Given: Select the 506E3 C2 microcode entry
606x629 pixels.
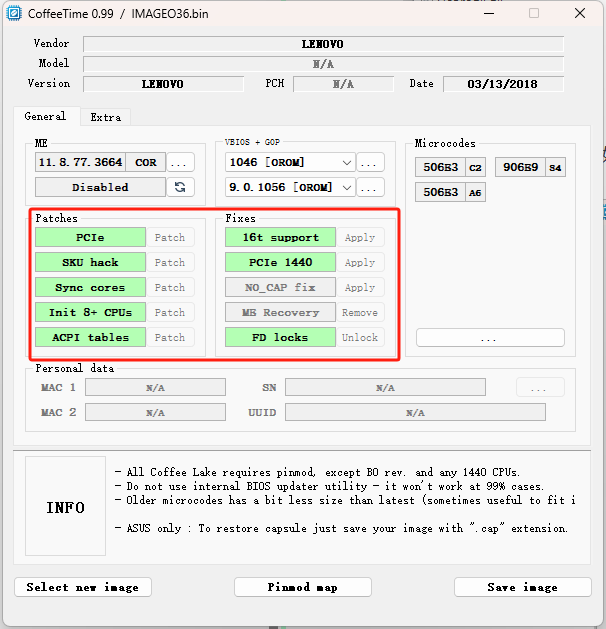Looking at the screenshot, I should 450,168.
